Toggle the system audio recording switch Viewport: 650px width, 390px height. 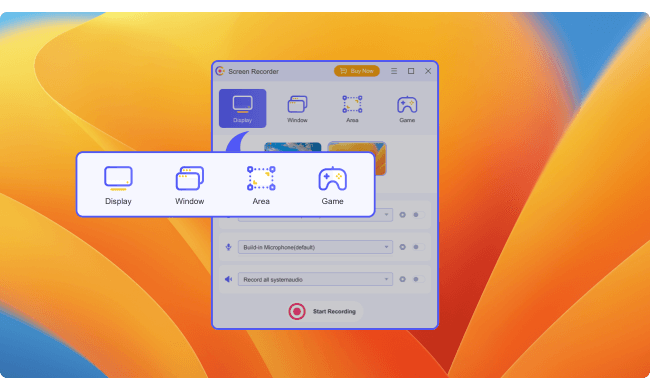tap(418, 279)
